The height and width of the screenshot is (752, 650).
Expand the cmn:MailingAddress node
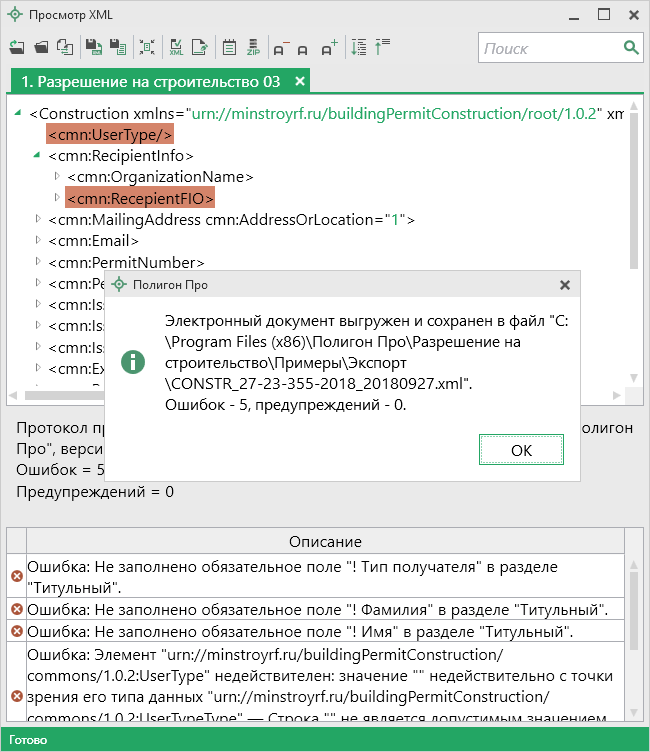(x=38, y=219)
